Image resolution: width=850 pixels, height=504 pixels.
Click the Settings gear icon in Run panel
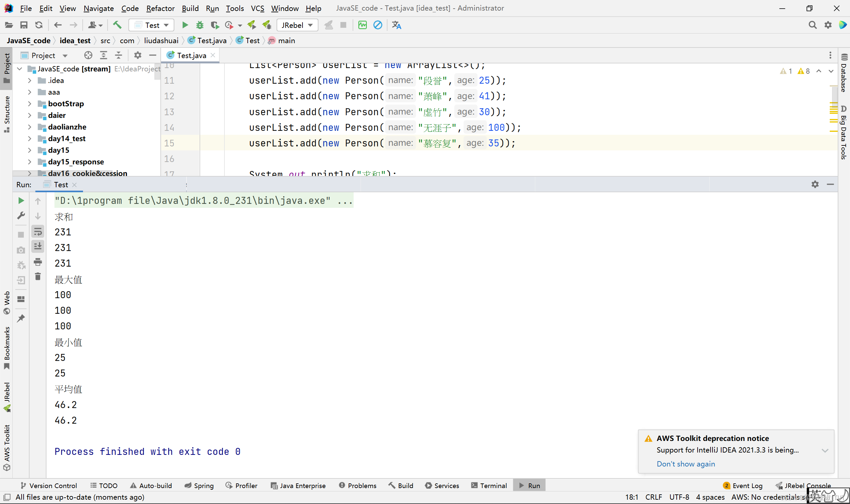tap(815, 184)
